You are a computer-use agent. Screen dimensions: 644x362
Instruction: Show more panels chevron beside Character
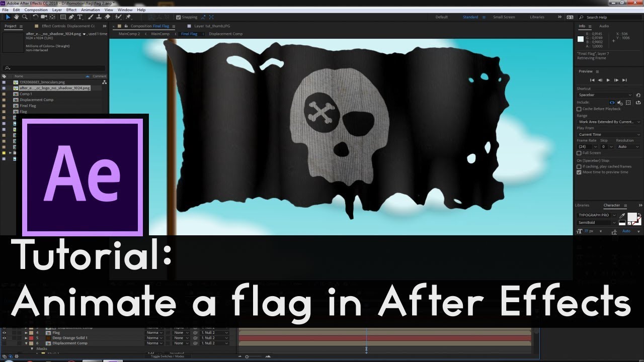point(641,205)
